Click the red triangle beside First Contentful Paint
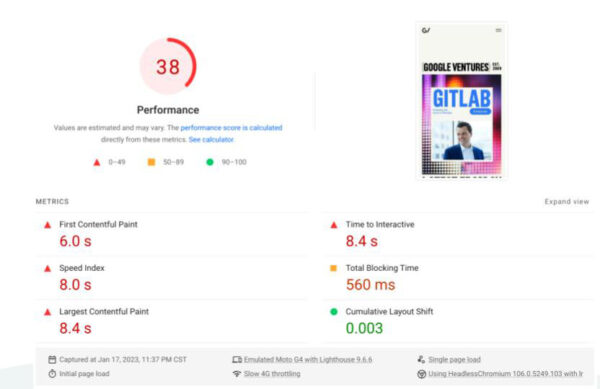 pyautogui.click(x=47, y=225)
